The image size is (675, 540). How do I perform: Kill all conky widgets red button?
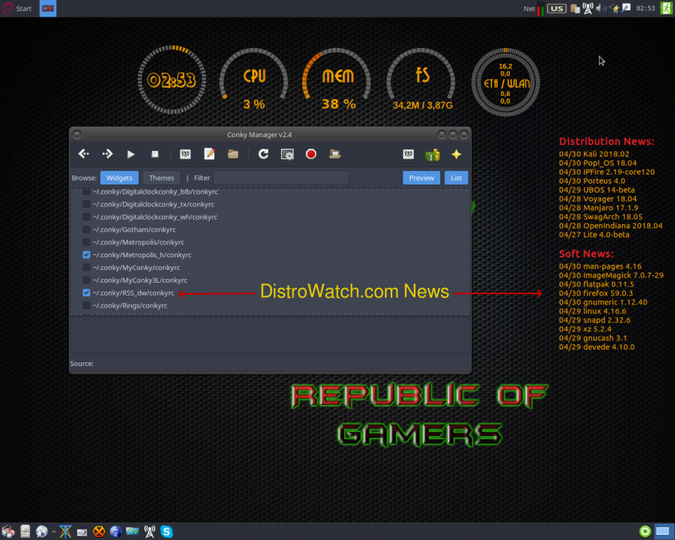click(311, 154)
